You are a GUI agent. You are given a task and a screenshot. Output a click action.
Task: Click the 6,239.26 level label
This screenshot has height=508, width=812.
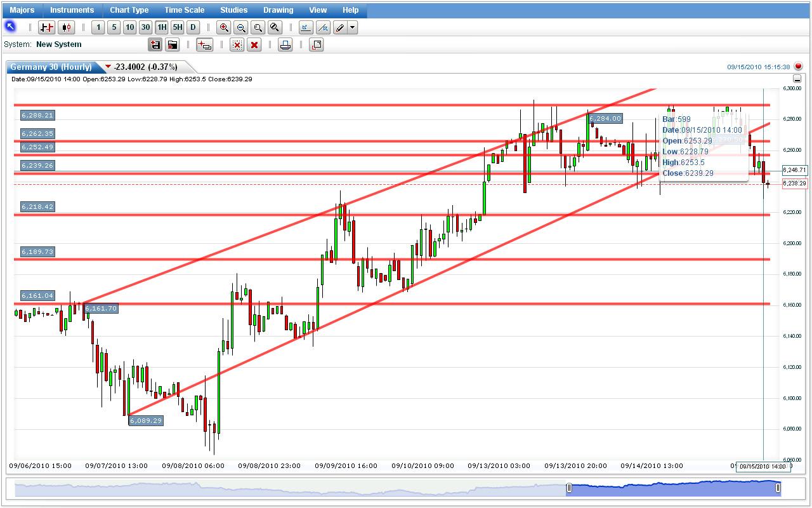[x=37, y=166]
